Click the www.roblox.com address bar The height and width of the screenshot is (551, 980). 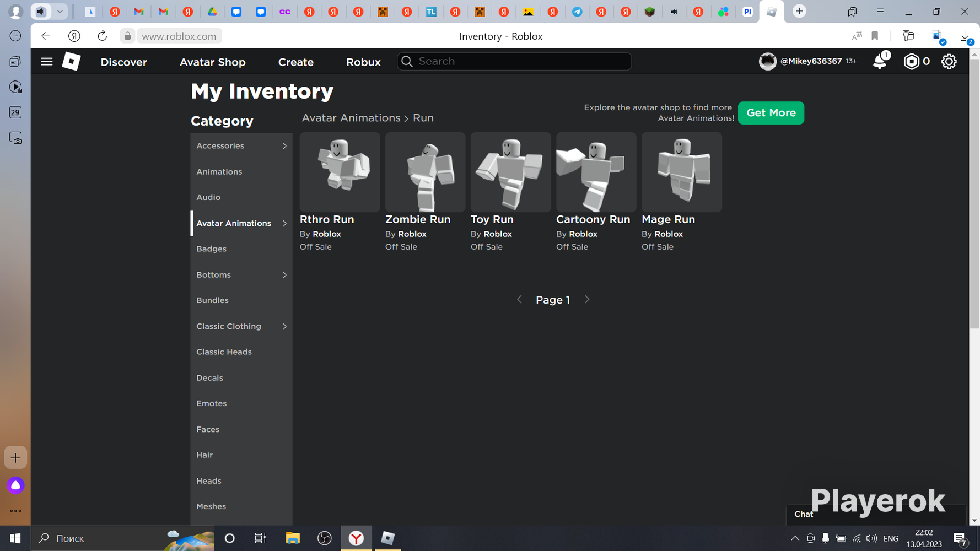[x=179, y=36]
